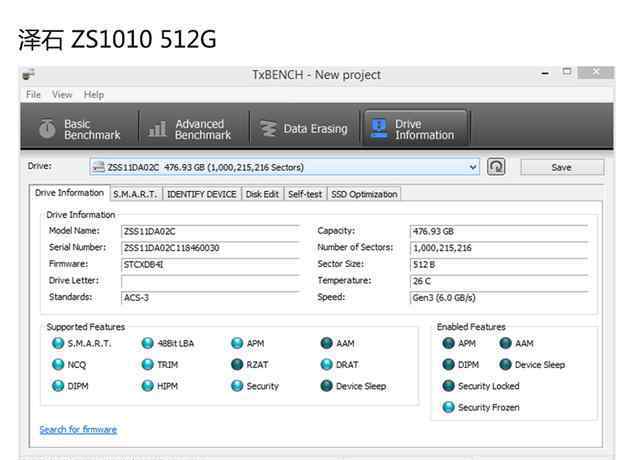
Task: Click the supported DIPM feature indicator
Action: 58,386
